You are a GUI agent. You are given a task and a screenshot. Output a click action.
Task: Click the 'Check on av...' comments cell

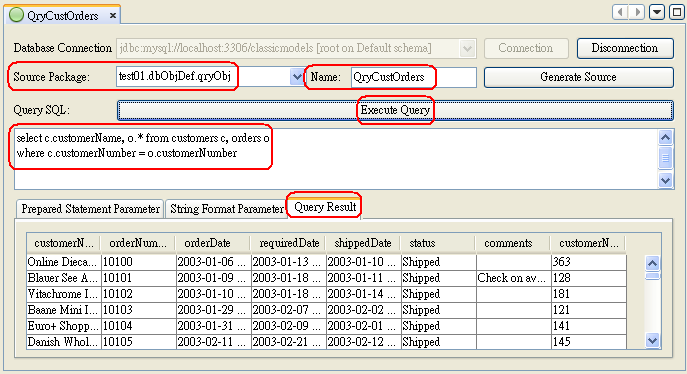[x=513, y=278]
